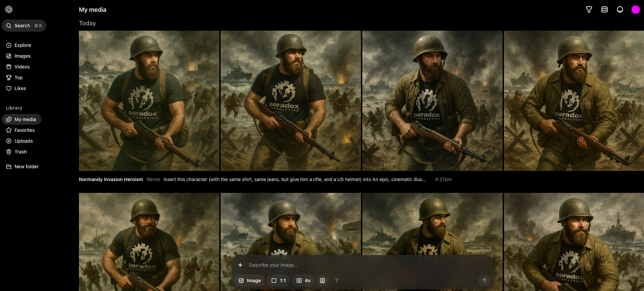Screen dimensions: 644x291
Task: Click the Normandy Invasion Heroism title
Action: pyautogui.click(x=111, y=179)
